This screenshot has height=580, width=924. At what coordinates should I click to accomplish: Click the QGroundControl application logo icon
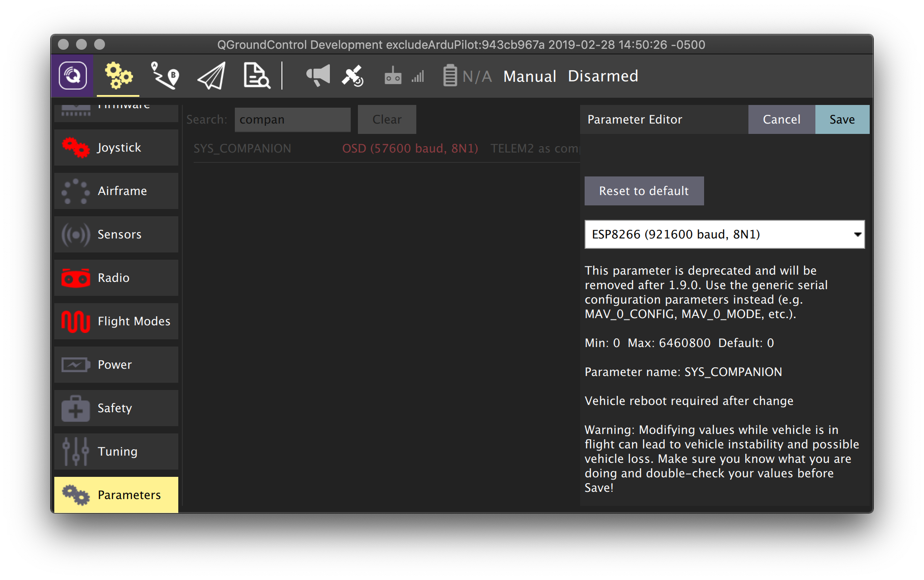coord(72,76)
